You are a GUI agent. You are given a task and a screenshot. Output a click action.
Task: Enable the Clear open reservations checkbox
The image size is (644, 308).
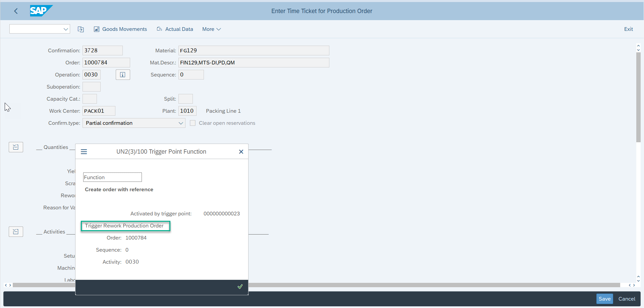193,123
